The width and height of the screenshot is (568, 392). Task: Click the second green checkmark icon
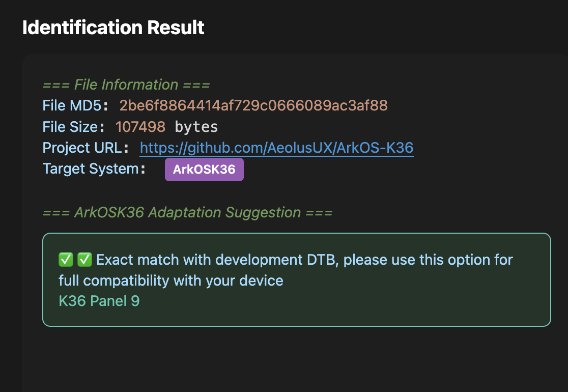[x=84, y=260]
